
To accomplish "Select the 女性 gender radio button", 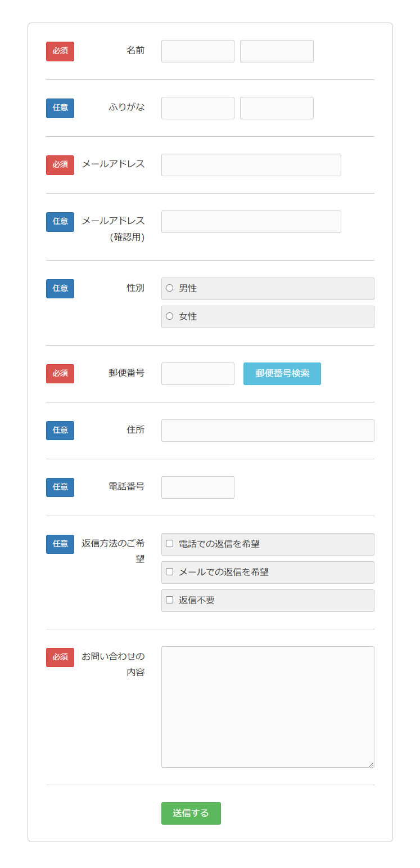I will pyautogui.click(x=169, y=316).
